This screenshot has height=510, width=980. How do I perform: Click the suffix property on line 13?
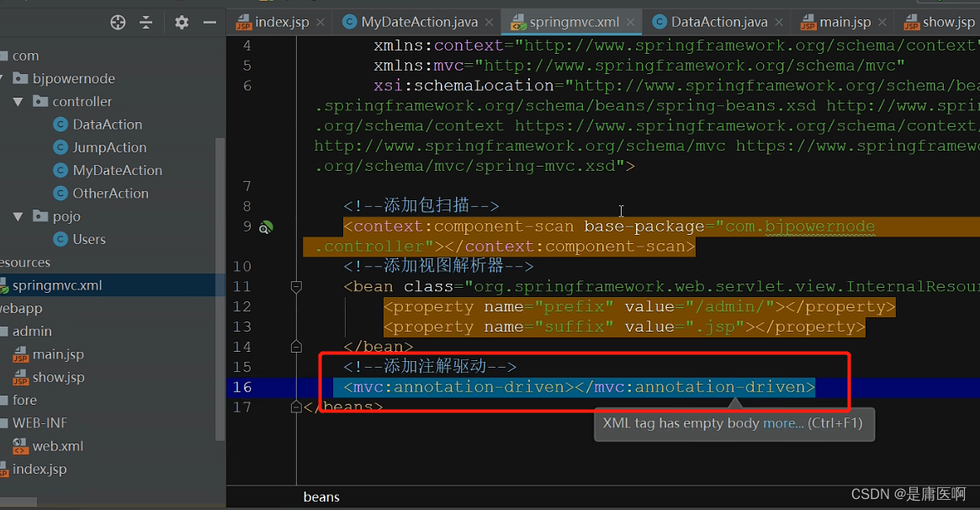pos(624,327)
